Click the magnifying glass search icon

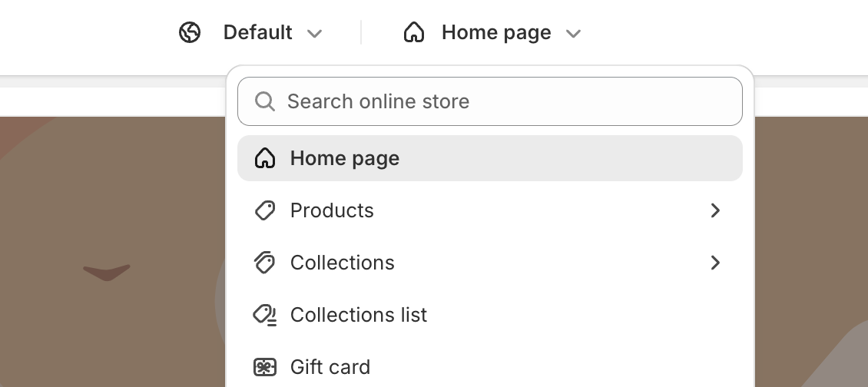click(264, 101)
